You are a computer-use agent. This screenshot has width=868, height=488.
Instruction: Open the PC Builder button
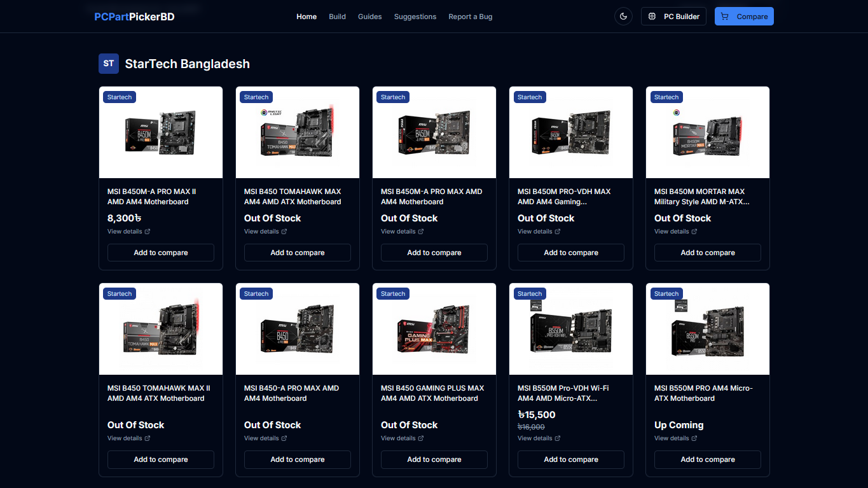[673, 17]
